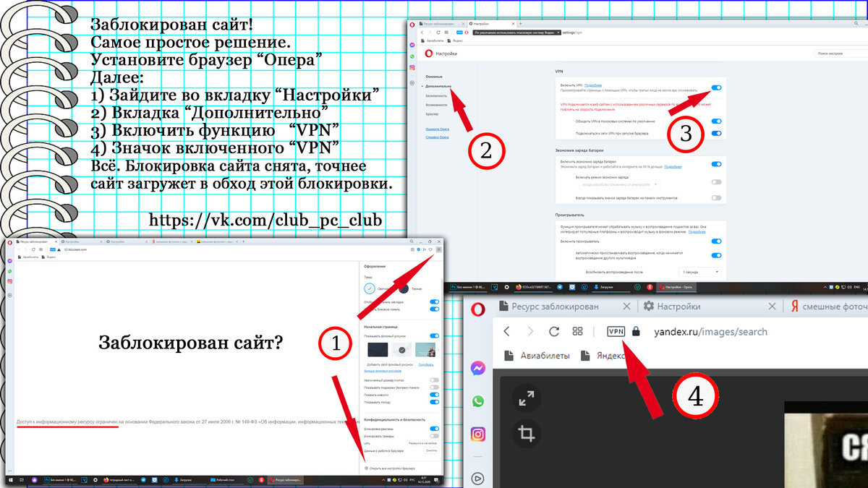Open the player icon in yandex.ru window sidebar
Viewport: 868px width, 488px height.
477,477
